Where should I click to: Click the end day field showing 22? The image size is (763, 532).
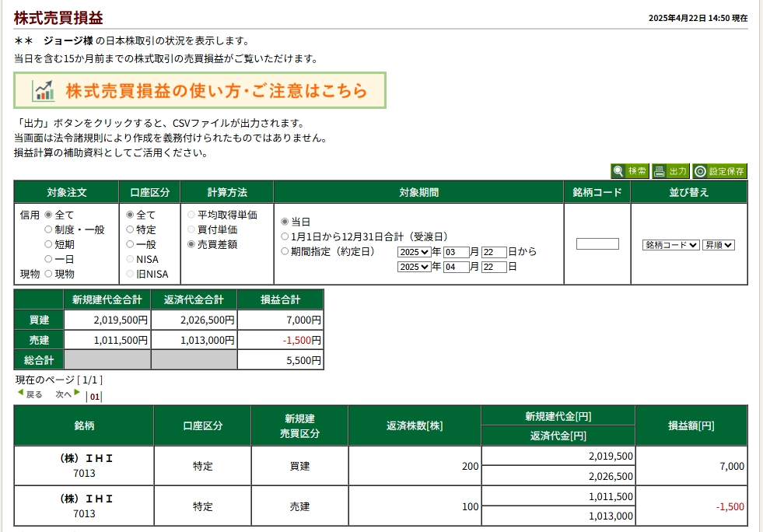494,267
